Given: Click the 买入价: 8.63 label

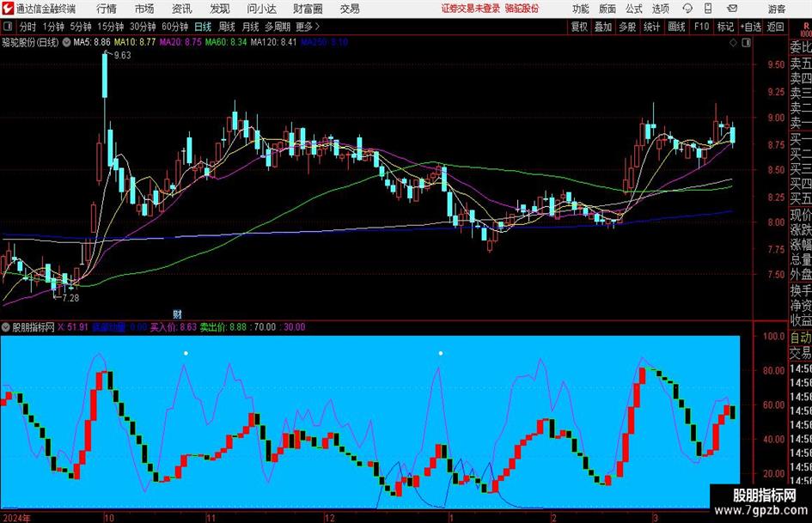Looking at the screenshot, I should click(174, 327).
